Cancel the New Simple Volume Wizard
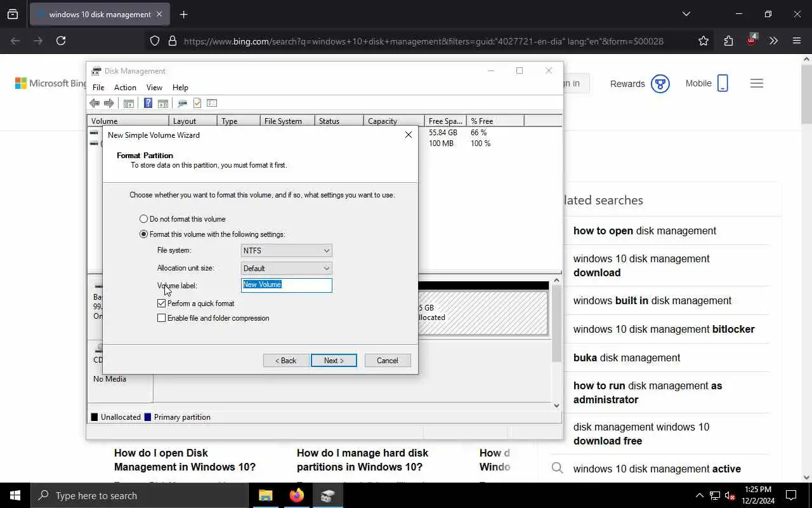This screenshot has width=812, height=508. click(x=388, y=361)
